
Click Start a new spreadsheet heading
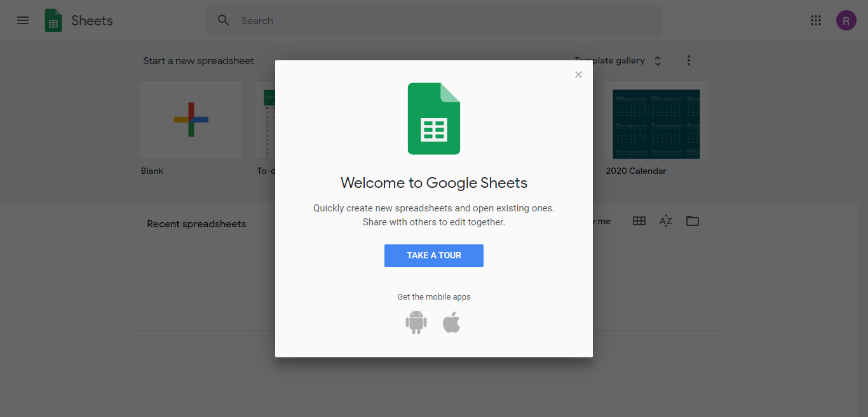click(x=198, y=61)
